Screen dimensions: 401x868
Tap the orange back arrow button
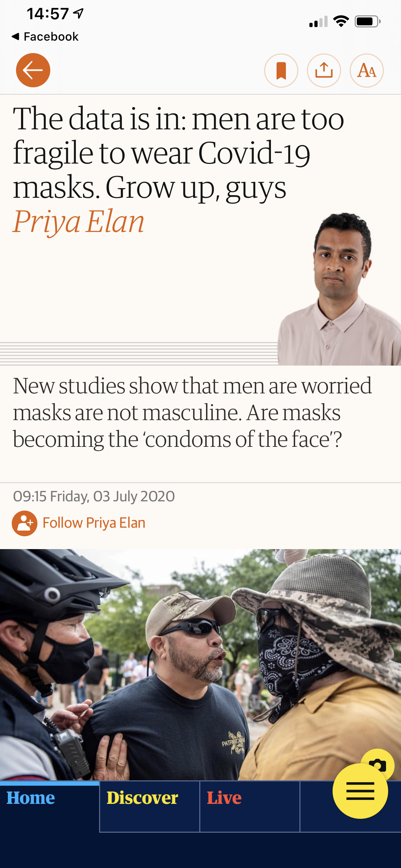tap(33, 70)
